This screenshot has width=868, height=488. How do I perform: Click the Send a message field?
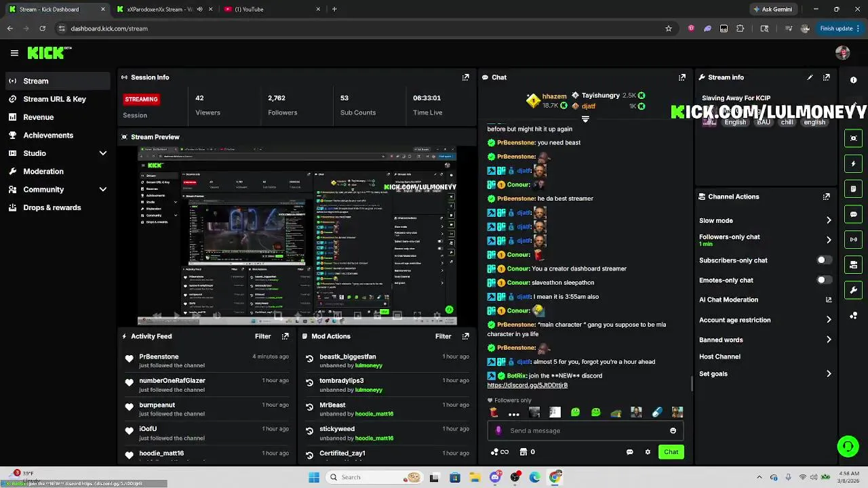point(585,430)
